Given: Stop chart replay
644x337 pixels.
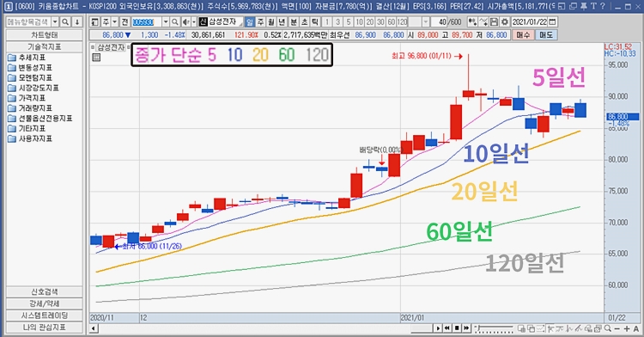Looking at the screenshot, I should pyautogui.click(x=456, y=328).
